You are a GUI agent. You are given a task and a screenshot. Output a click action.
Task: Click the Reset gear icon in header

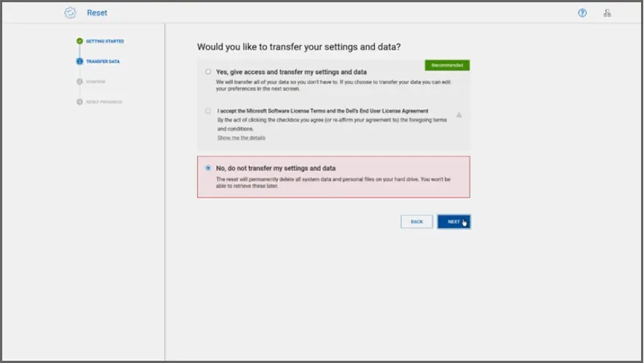pyautogui.click(x=71, y=12)
